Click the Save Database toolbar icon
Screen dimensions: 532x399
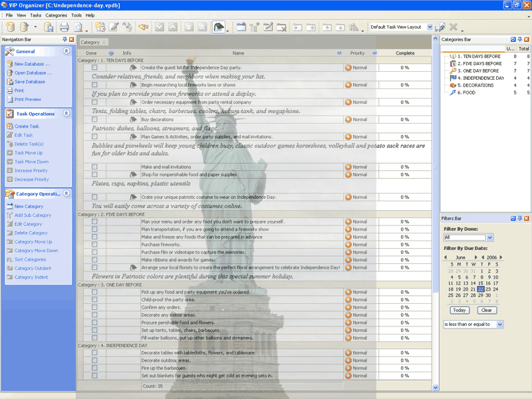coord(49,27)
